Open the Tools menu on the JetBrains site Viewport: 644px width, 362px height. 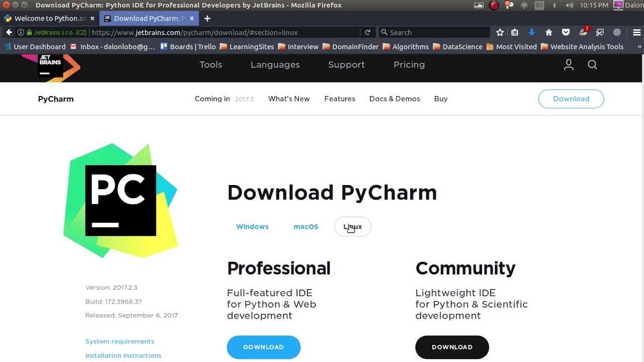tap(211, 65)
